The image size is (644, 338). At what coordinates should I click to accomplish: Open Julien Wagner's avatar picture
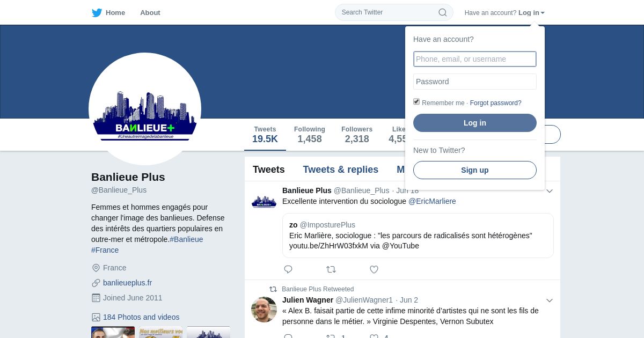[264, 310]
